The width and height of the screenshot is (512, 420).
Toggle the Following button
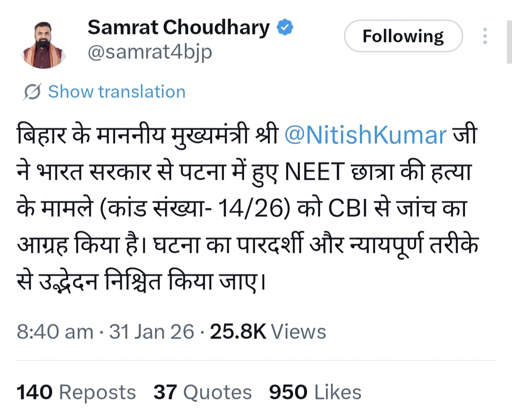(x=403, y=36)
